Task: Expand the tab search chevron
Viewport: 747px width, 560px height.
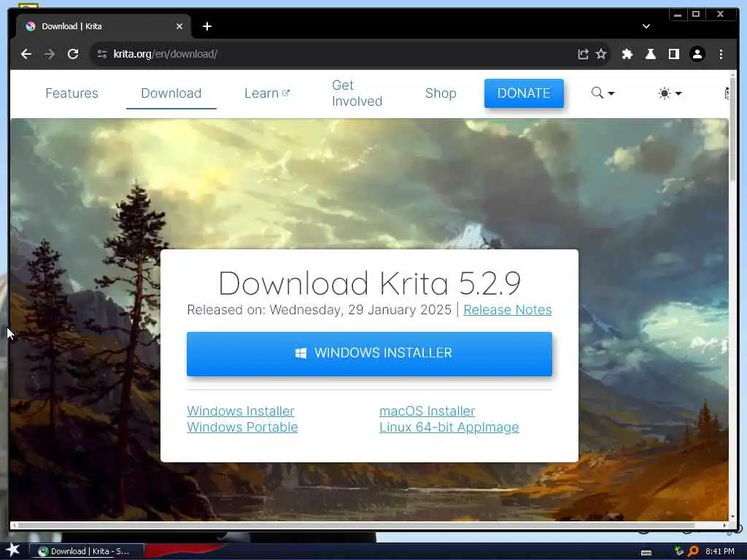Action: coord(646,26)
